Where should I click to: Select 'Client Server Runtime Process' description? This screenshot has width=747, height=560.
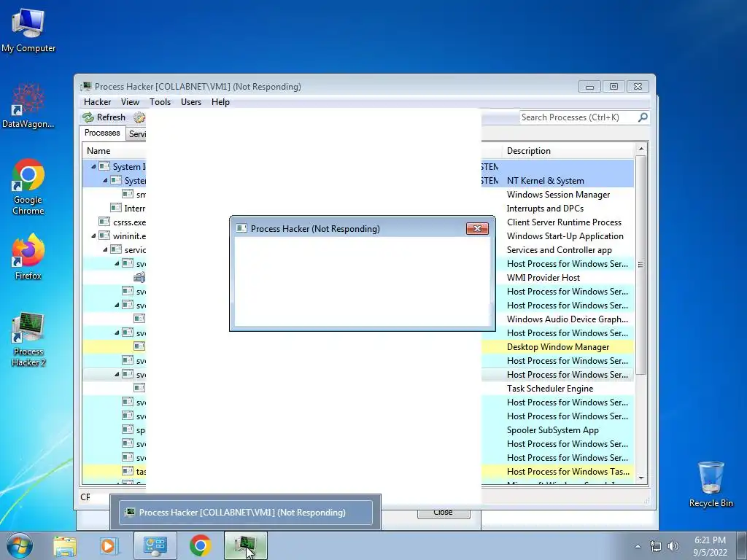point(564,222)
